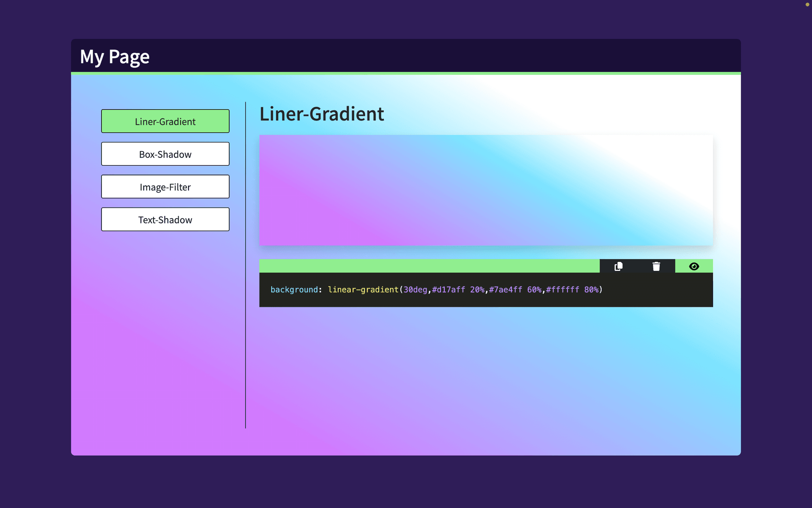Viewport: 812px width, 508px height.
Task: Click the 30deg angle value
Action: coord(415,290)
